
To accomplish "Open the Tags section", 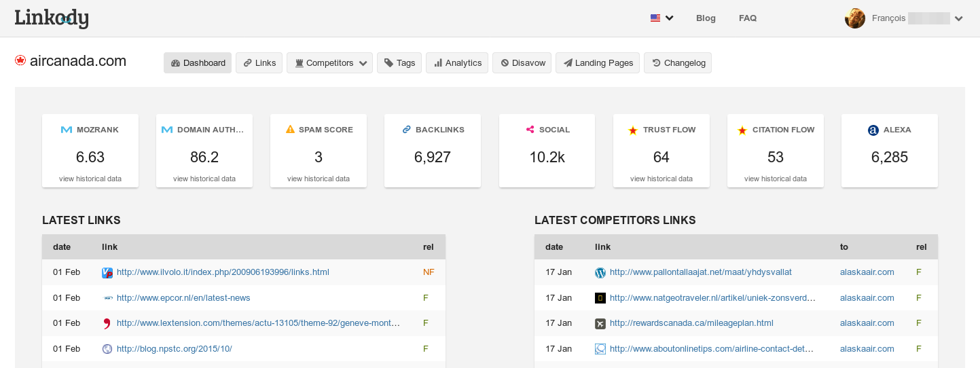I will click(x=399, y=63).
